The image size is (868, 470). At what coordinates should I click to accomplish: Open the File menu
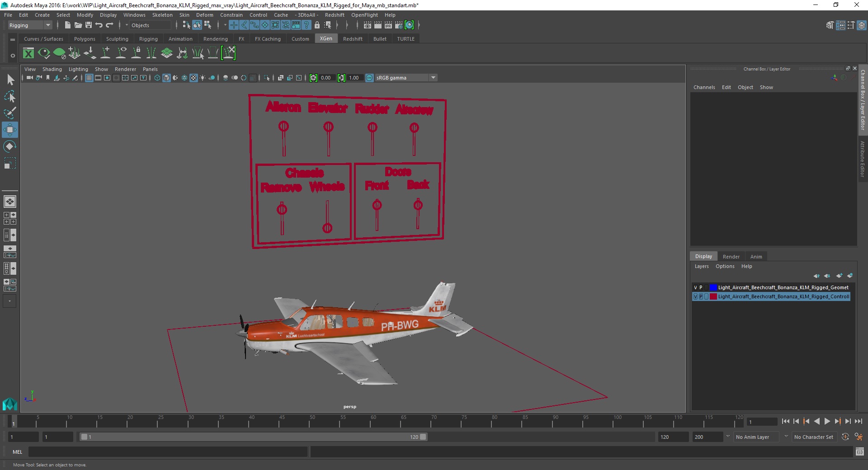[x=8, y=15]
